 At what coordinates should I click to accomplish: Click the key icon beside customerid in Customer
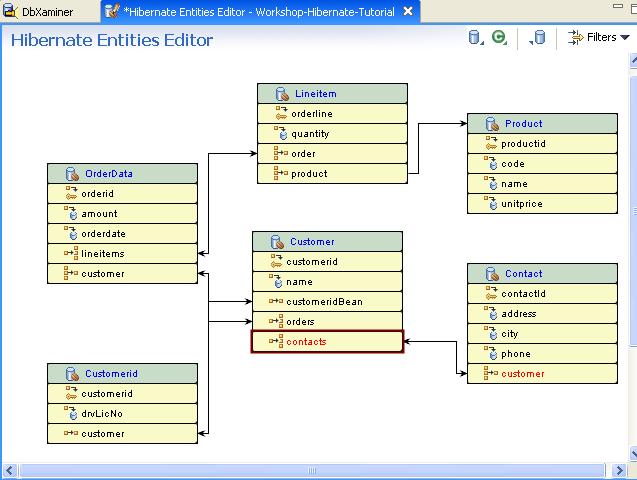click(x=276, y=262)
